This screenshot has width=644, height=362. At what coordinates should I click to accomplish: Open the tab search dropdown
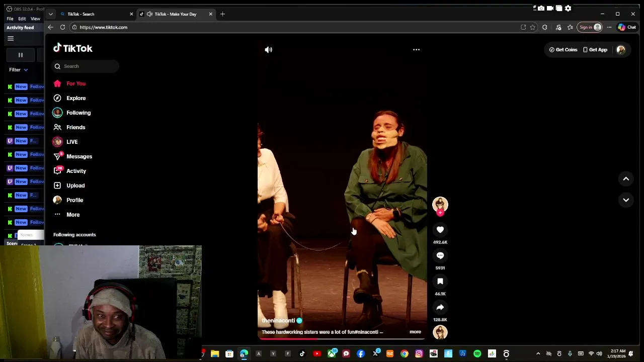click(x=50, y=14)
